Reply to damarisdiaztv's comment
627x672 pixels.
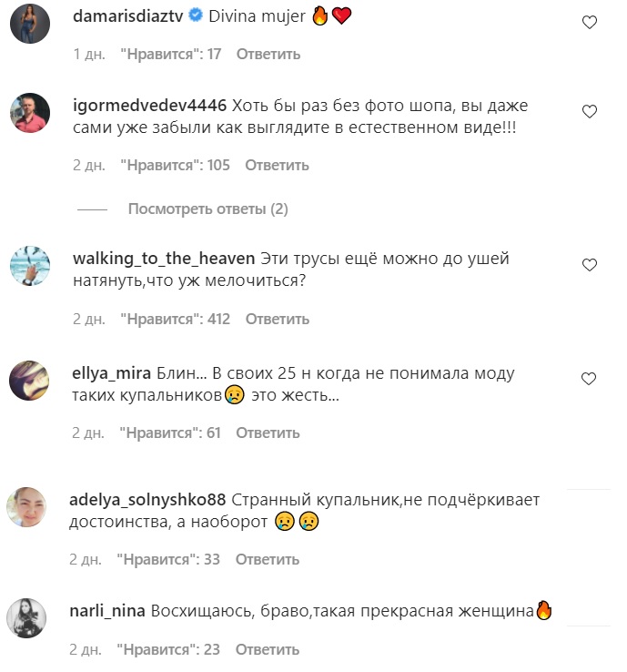268,55
